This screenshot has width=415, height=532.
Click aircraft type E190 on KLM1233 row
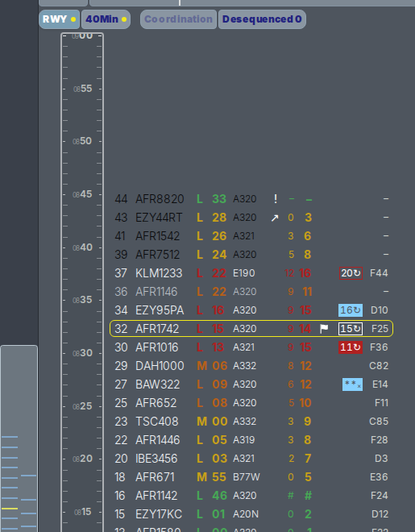[x=244, y=273]
